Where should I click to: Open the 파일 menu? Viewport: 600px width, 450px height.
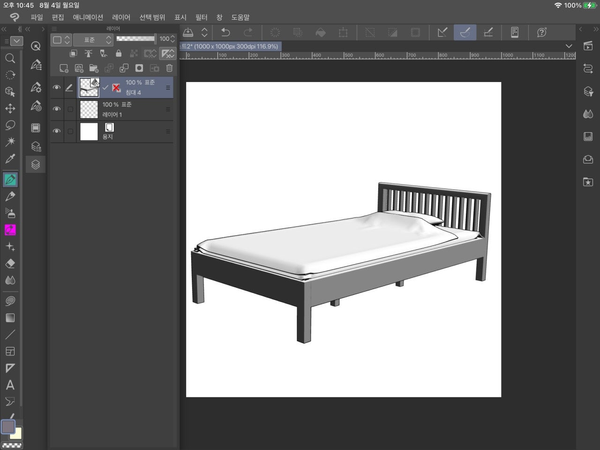[x=37, y=18]
